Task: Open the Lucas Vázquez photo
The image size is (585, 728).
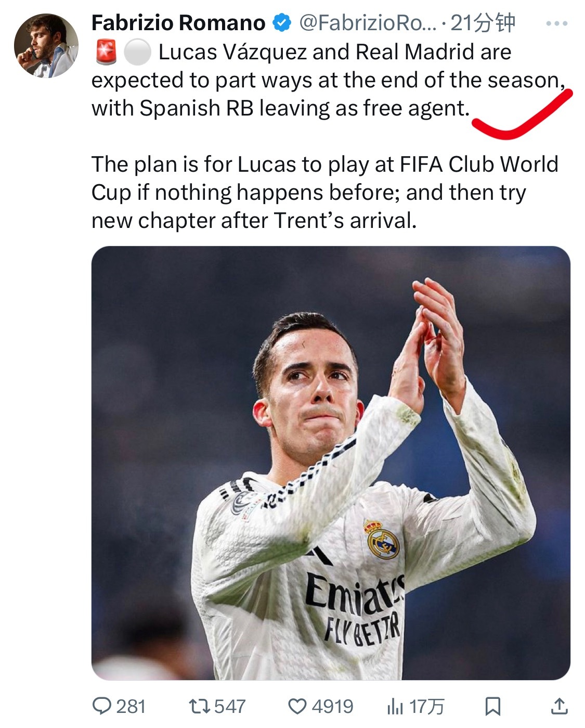Action: click(331, 463)
